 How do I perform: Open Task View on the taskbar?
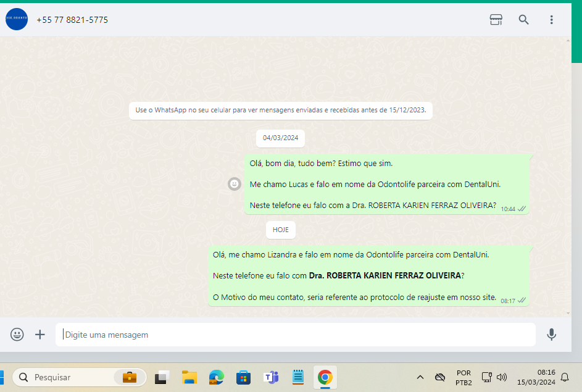tap(162, 377)
